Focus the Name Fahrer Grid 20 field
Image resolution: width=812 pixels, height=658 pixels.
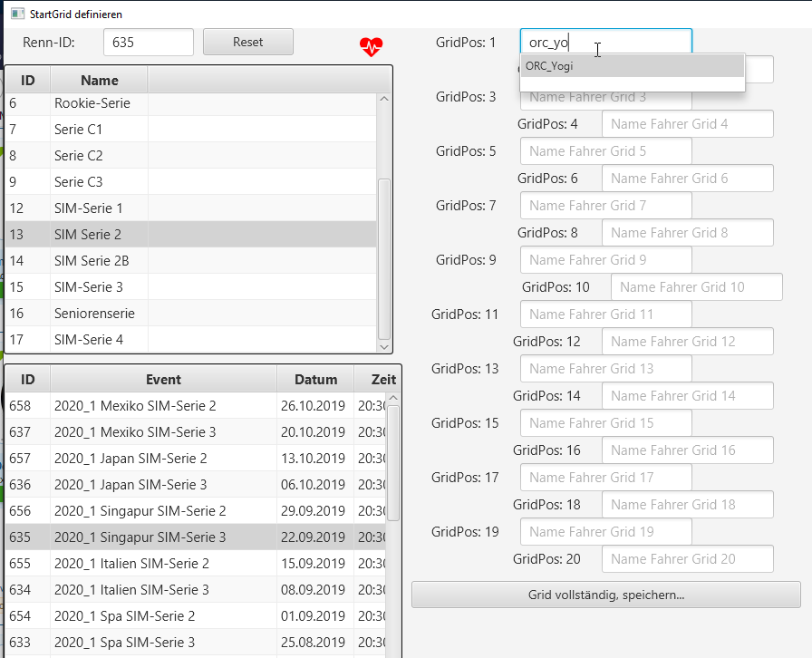[x=686, y=559]
